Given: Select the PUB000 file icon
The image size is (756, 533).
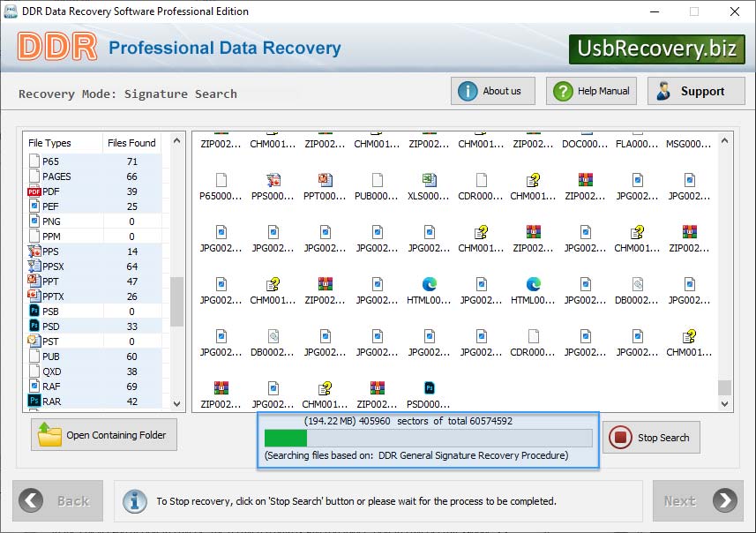Looking at the screenshot, I should [378, 180].
